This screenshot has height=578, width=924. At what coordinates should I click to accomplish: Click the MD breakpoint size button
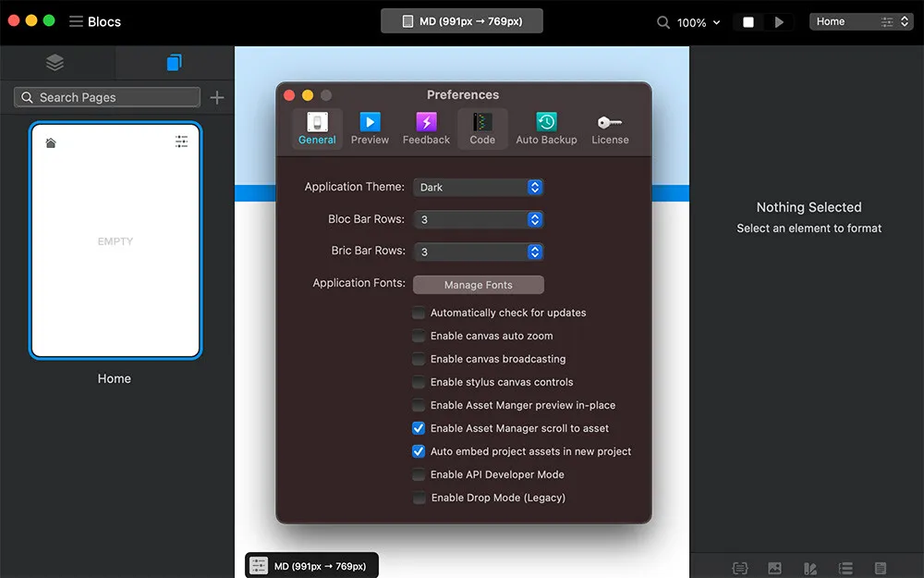(462, 21)
